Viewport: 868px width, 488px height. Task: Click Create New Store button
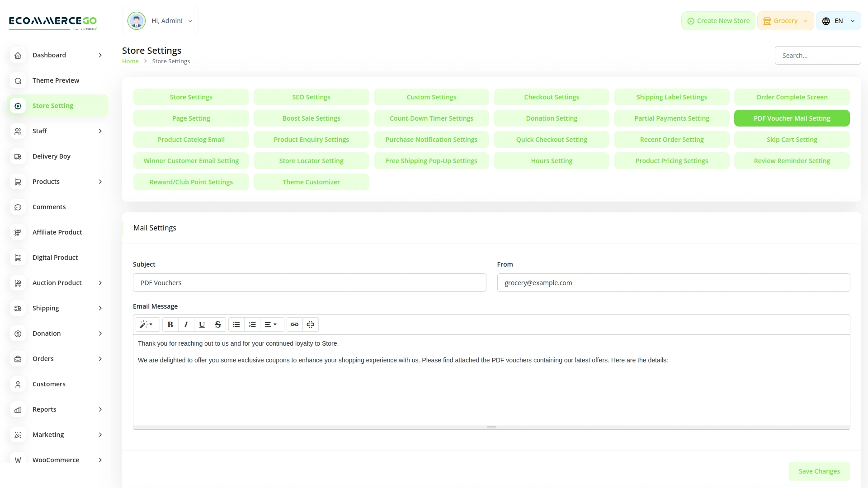pos(718,21)
